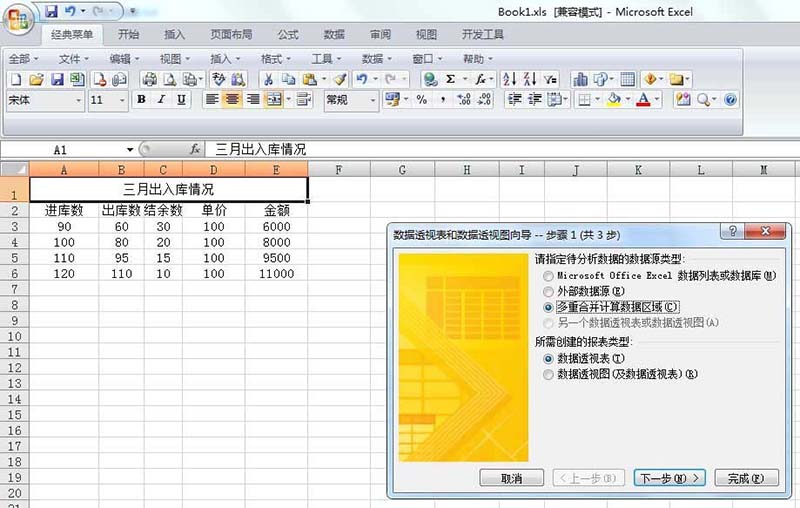Open the 常规 number format dropdown
Viewport: 800px width, 508px height.
[x=372, y=100]
